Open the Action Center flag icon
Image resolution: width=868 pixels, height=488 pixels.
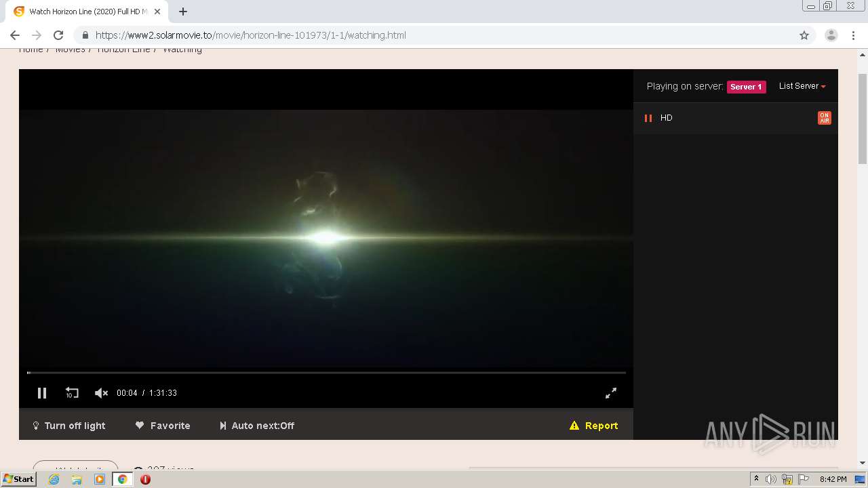pyautogui.click(x=804, y=479)
